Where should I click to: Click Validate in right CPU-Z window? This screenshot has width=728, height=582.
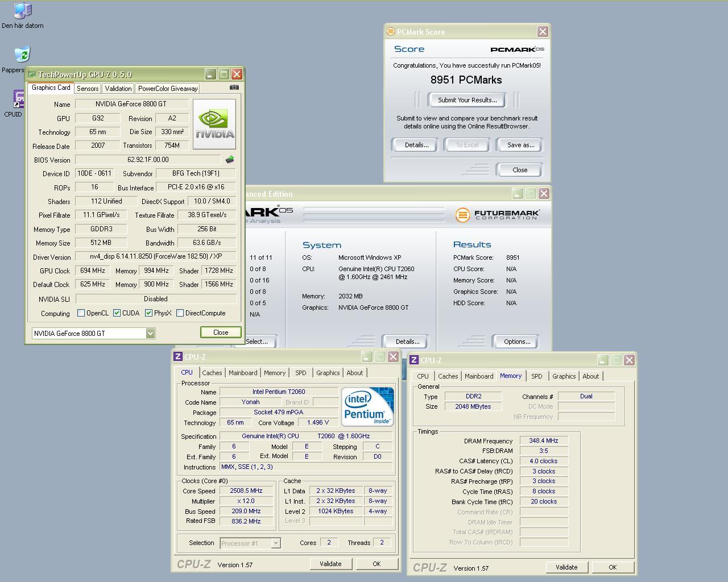point(566,567)
